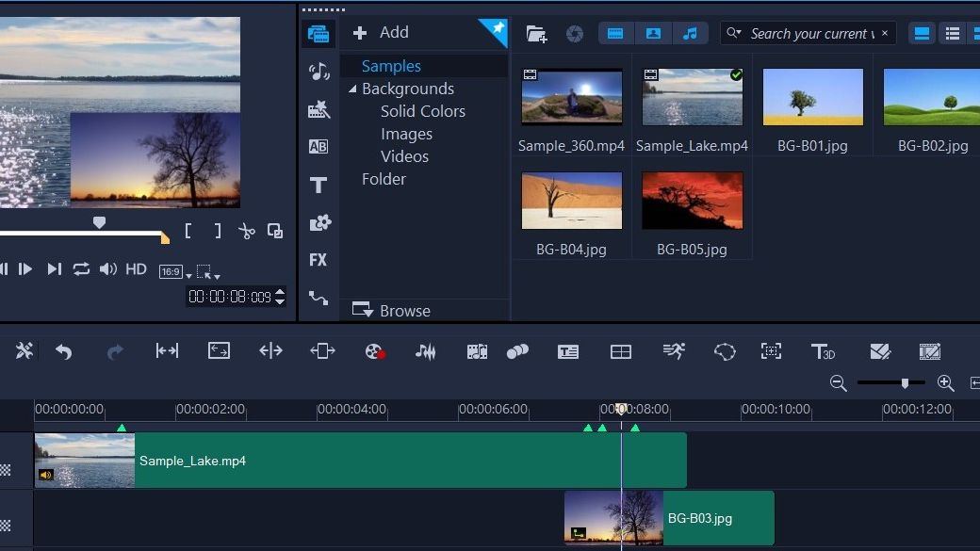Click the scissors split clip icon
This screenshot has height=551, width=980.
click(x=246, y=231)
